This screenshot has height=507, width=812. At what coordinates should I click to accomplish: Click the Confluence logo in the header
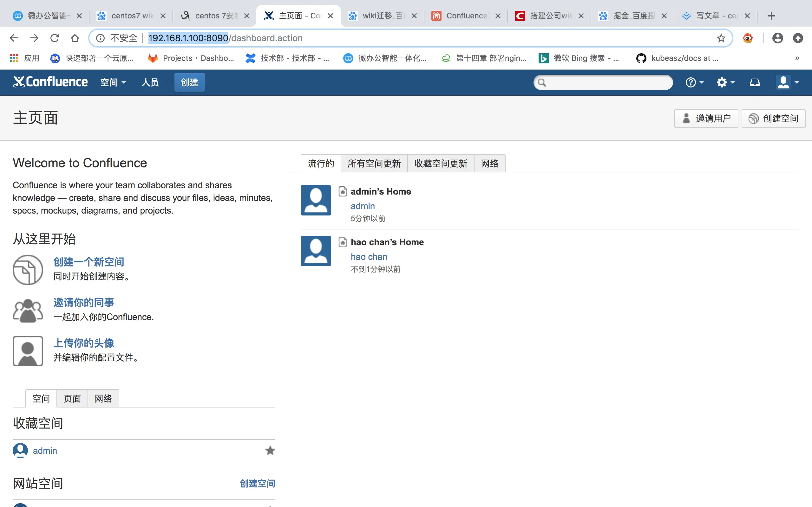(x=50, y=82)
